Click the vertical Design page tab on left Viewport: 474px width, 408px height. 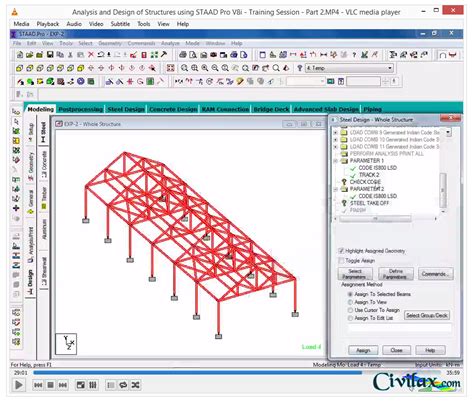click(x=30, y=282)
